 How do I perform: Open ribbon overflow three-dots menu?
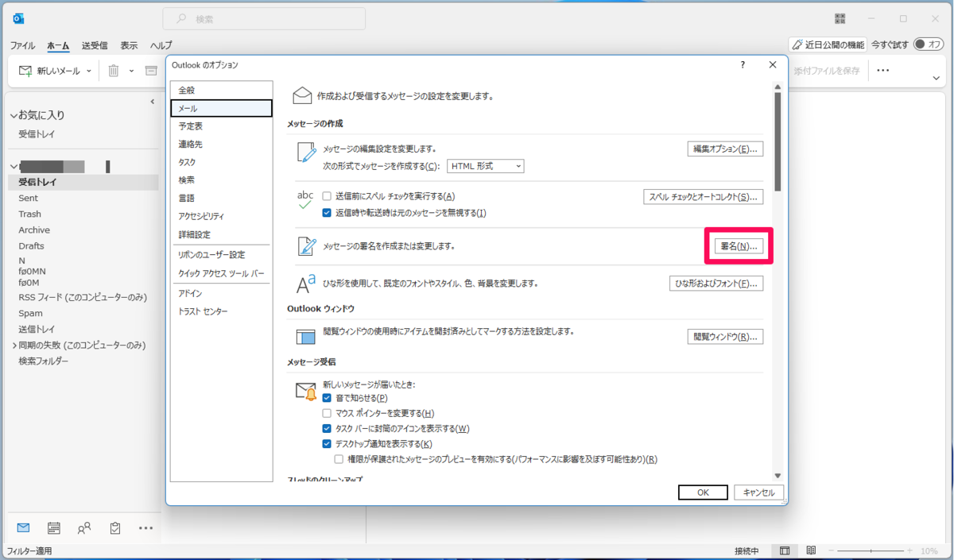coord(883,71)
